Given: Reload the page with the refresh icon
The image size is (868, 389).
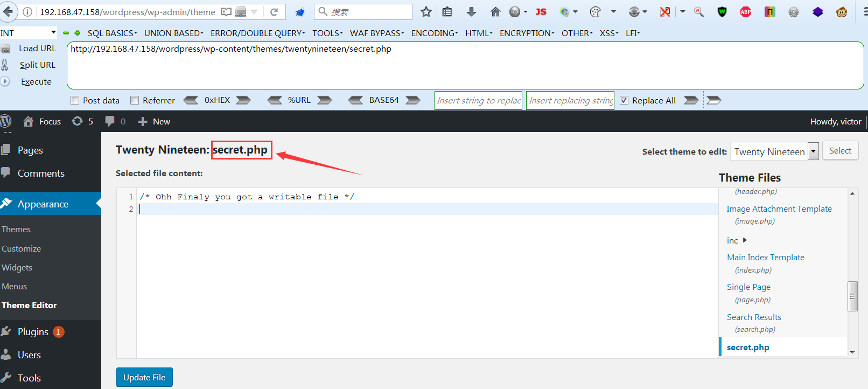Looking at the screenshot, I should [274, 12].
